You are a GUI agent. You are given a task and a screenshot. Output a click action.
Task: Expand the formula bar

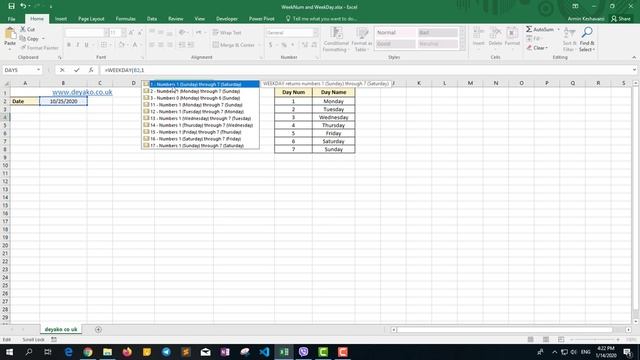tap(634, 70)
